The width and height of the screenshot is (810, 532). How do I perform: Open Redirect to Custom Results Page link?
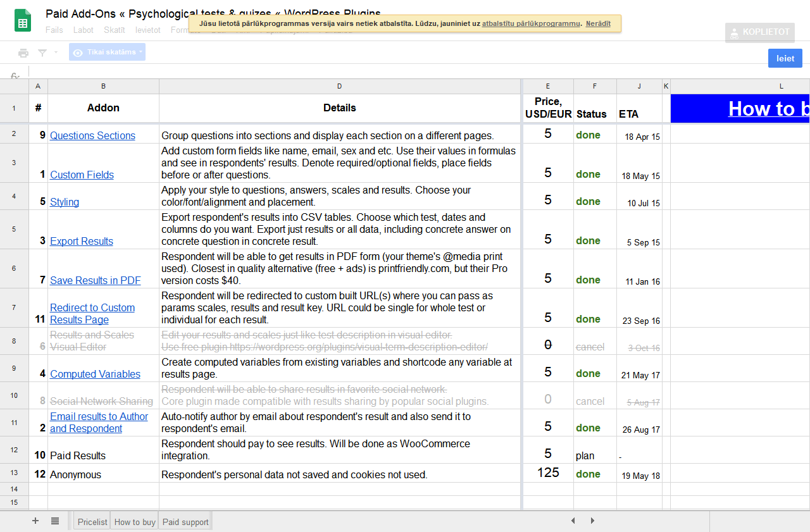[92, 314]
